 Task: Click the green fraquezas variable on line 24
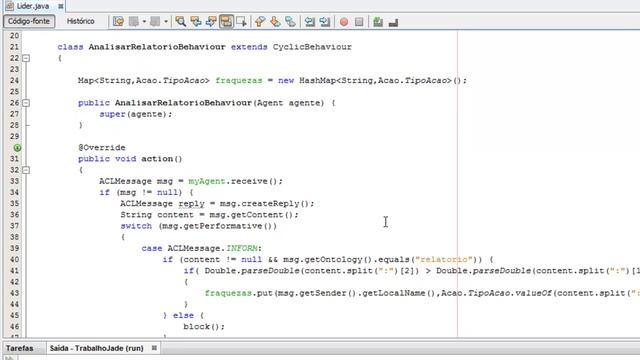point(239,80)
